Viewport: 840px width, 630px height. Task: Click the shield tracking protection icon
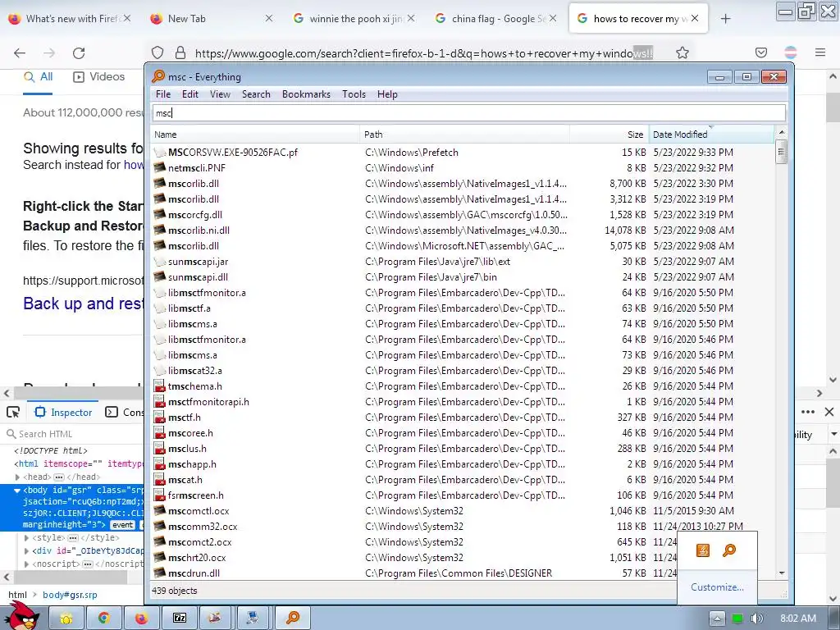coord(157,52)
